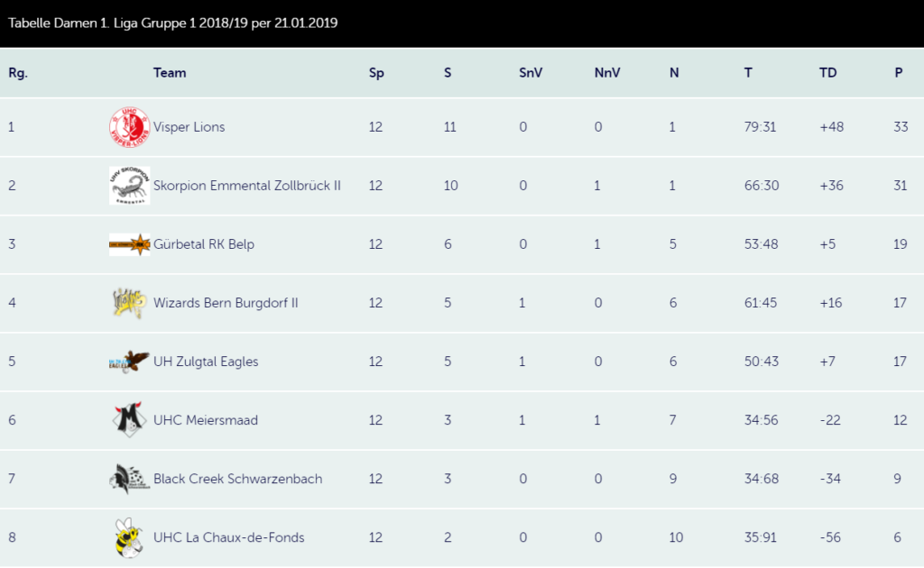Click the Team column header

coord(170,73)
